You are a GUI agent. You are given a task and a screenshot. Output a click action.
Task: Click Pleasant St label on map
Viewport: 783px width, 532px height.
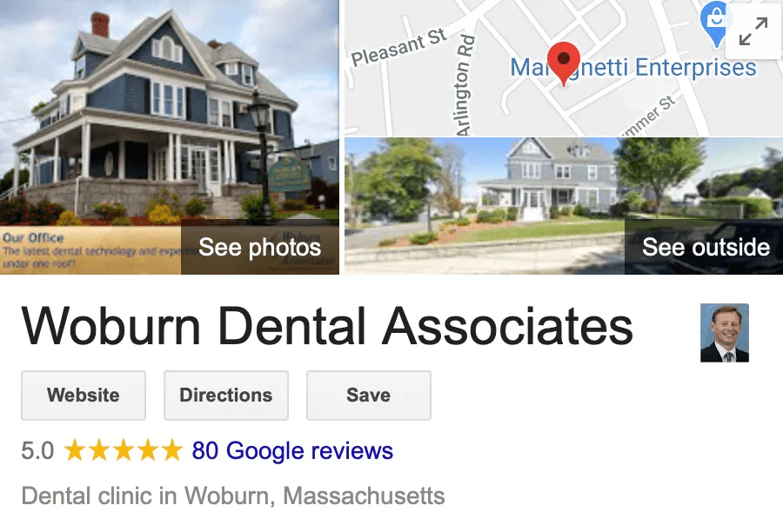(x=398, y=48)
